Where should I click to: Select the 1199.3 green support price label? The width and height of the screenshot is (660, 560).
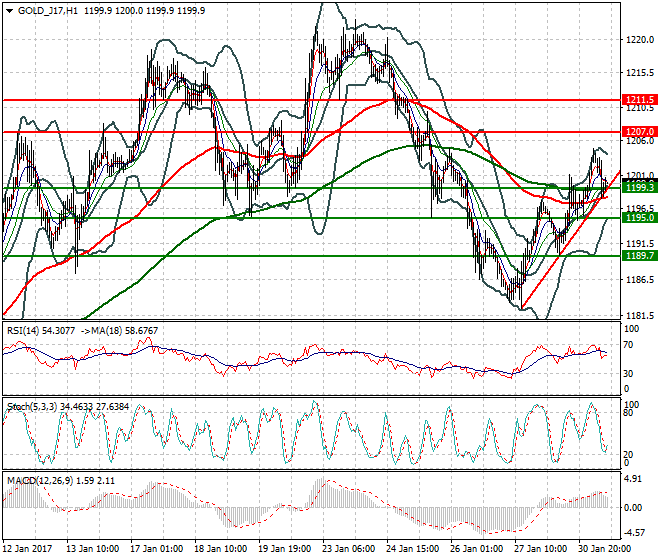[639, 187]
